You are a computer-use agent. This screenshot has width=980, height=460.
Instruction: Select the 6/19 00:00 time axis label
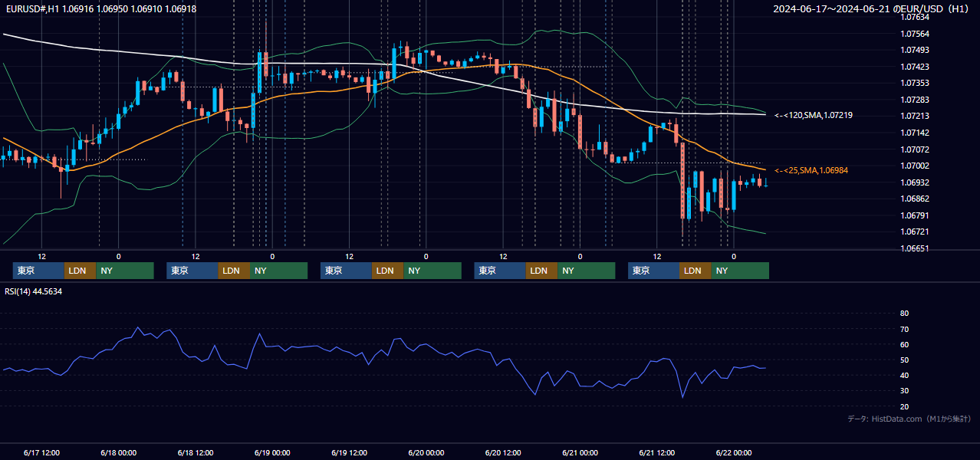(272, 453)
